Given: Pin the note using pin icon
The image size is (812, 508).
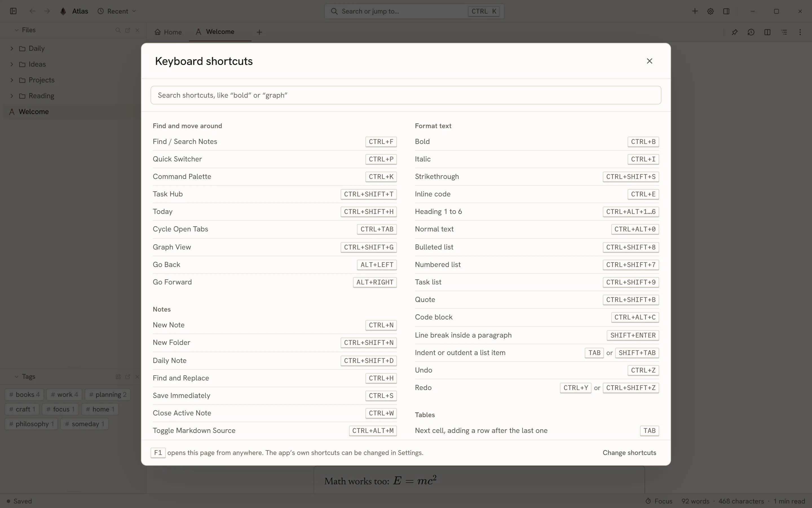Looking at the screenshot, I should pyautogui.click(x=734, y=32).
